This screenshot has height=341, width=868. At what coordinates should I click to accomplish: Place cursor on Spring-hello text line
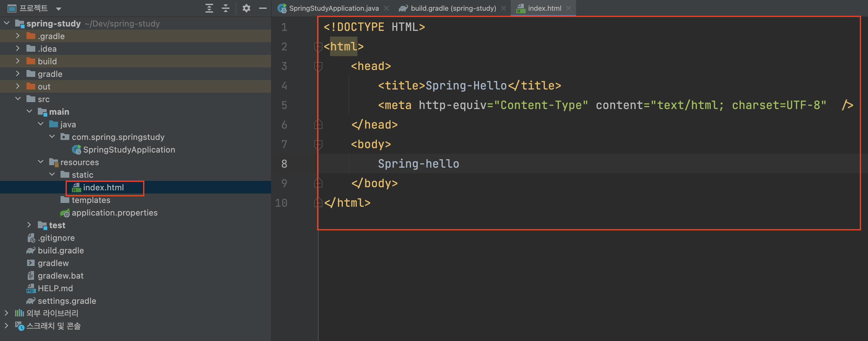pyautogui.click(x=418, y=164)
